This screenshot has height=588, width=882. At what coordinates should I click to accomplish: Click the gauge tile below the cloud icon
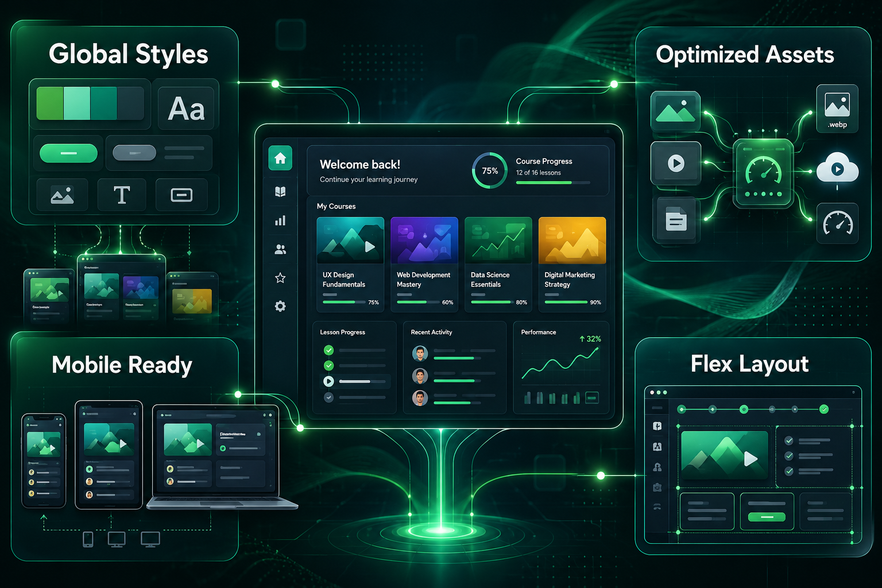(838, 223)
